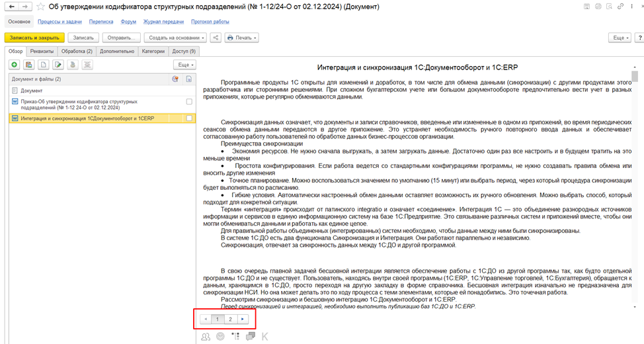
Task: Open the Еще menu above the file list
Action: click(185, 65)
